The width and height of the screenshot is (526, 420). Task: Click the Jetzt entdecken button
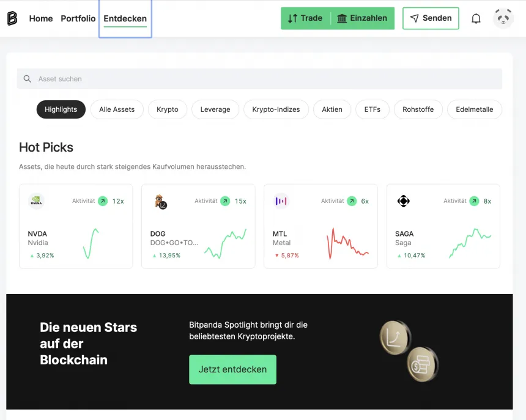(232, 370)
